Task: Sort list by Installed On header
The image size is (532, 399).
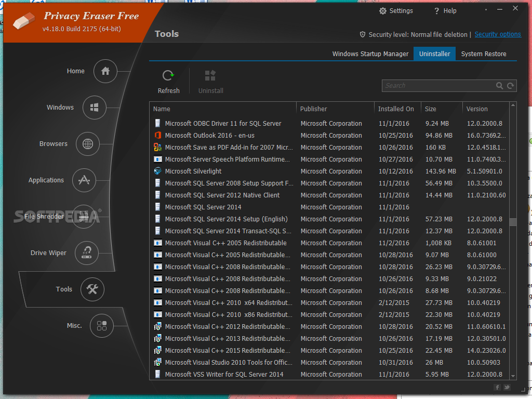Action: click(x=397, y=109)
